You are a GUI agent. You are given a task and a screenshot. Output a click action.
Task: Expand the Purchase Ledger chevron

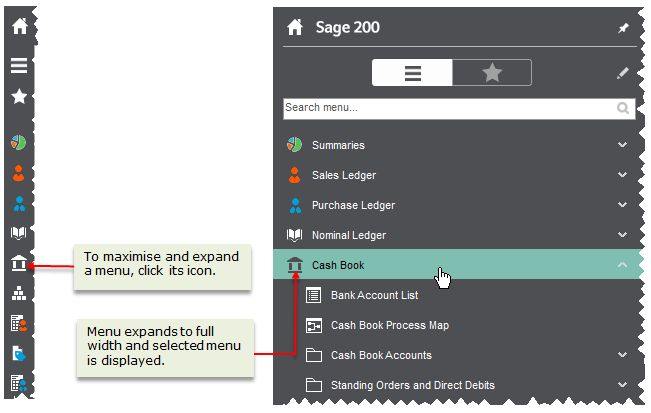[x=622, y=205]
